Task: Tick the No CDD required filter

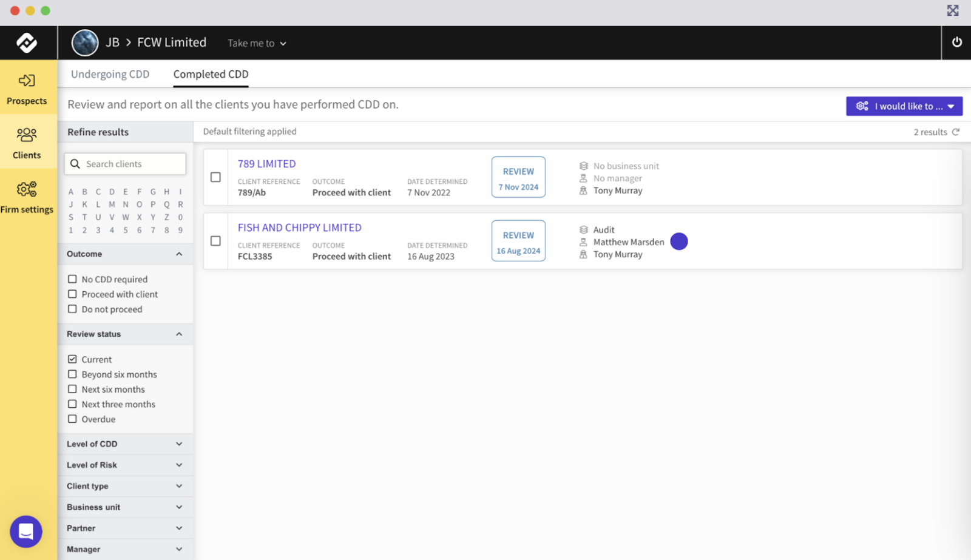Action: tap(72, 279)
